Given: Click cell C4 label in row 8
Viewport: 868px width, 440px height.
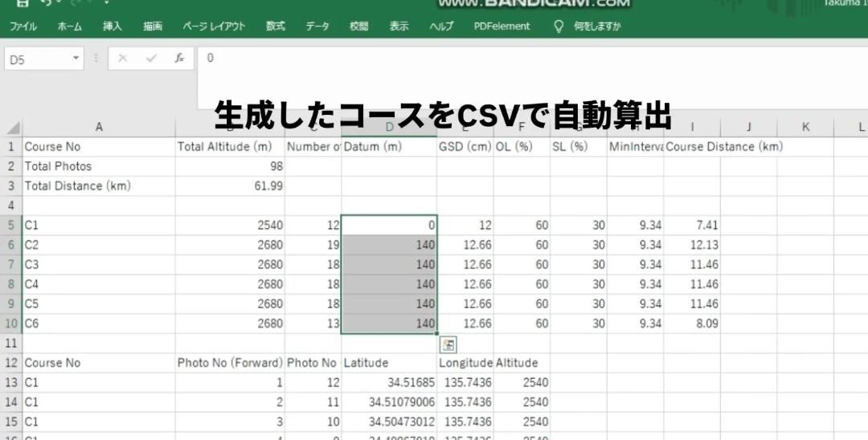Looking at the screenshot, I should [x=99, y=284].
